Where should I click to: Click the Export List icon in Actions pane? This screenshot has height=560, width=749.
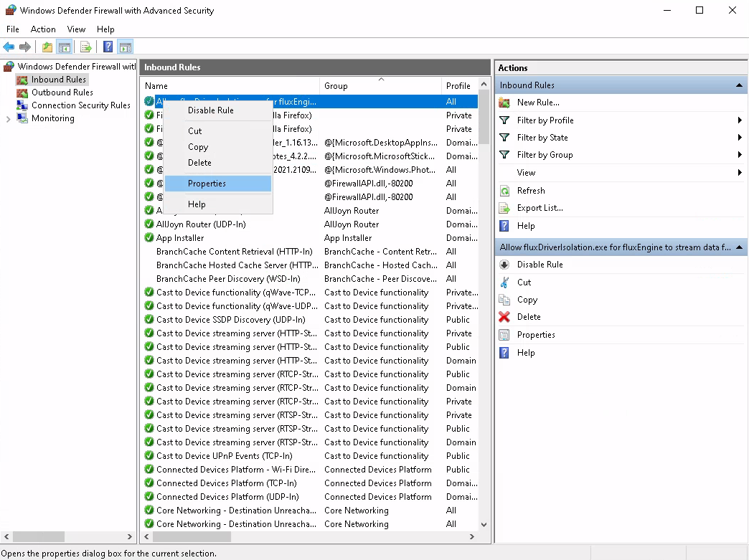coord(504,208)
